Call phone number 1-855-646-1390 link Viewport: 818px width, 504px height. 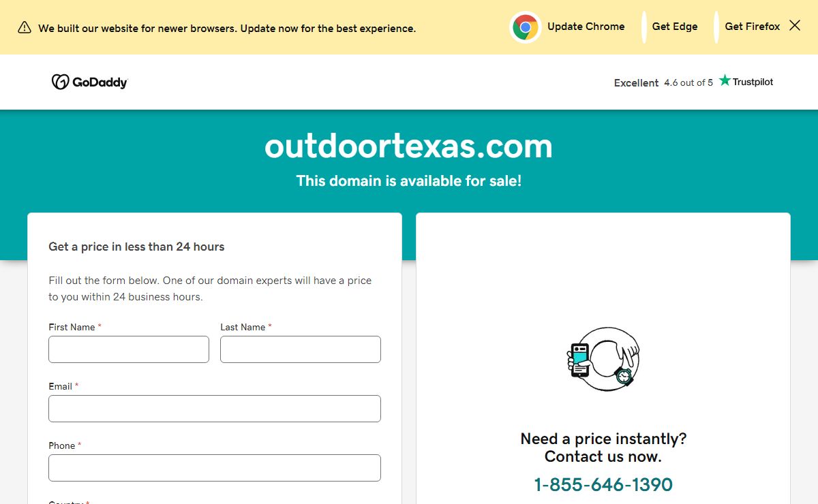(x=603, y=484)
